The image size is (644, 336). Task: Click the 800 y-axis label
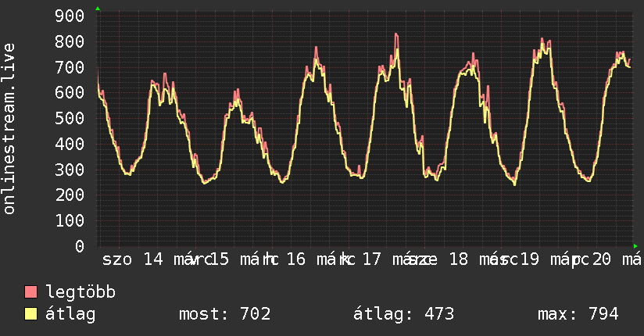coord(70,41)
